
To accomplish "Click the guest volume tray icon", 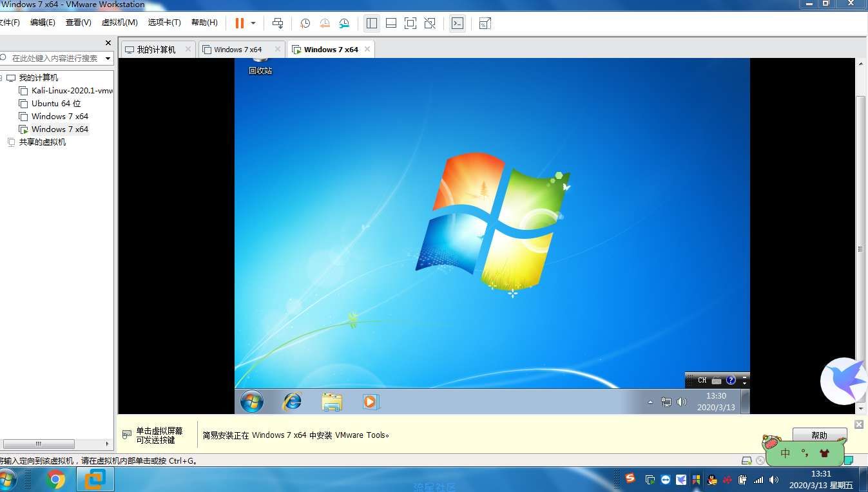I will (682, 402).
